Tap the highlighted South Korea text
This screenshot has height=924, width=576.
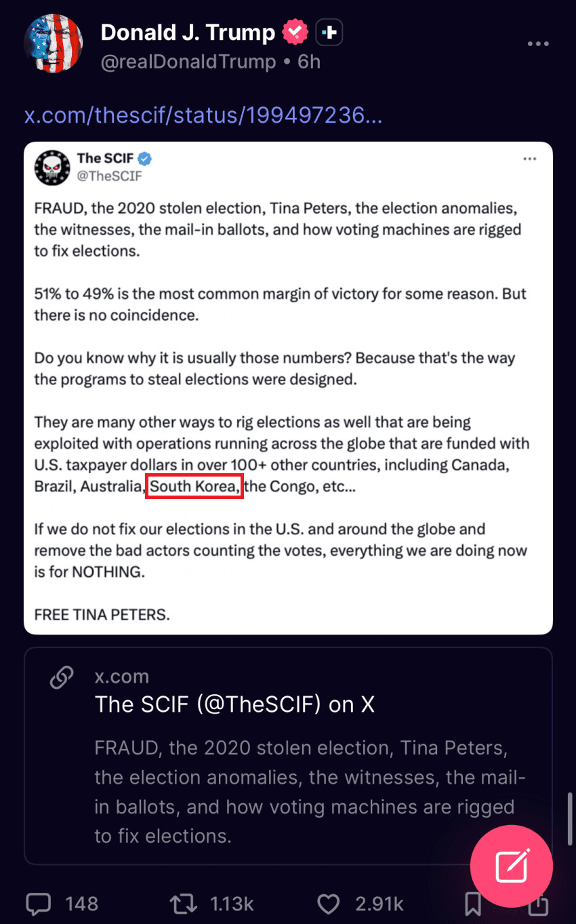click(194, 487)
